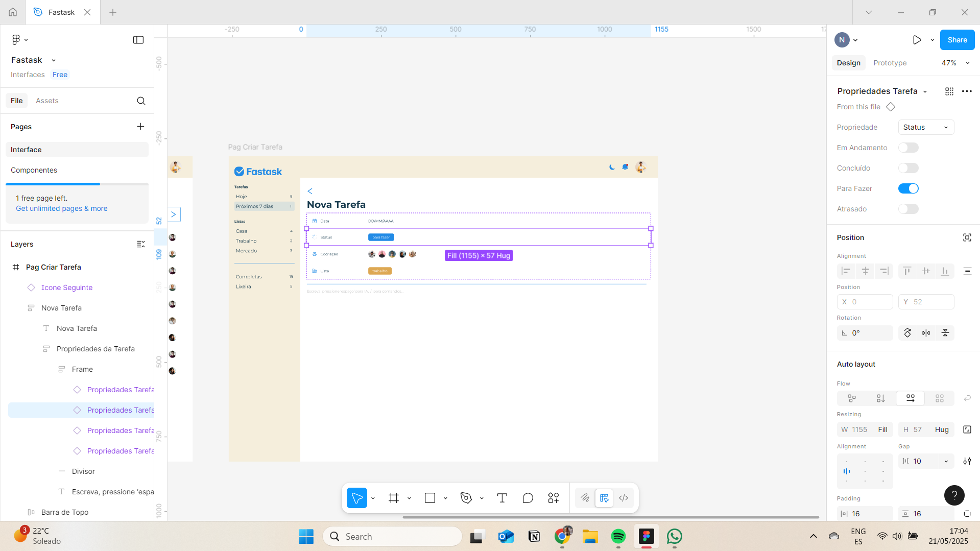Open the Assets tab
This screenshot has width=980, height=551.
47,101
